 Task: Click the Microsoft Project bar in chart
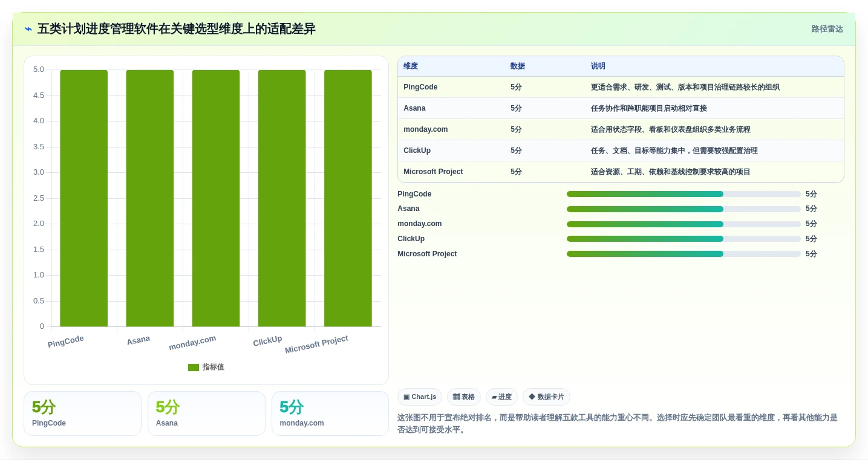[x=348, y=198]
